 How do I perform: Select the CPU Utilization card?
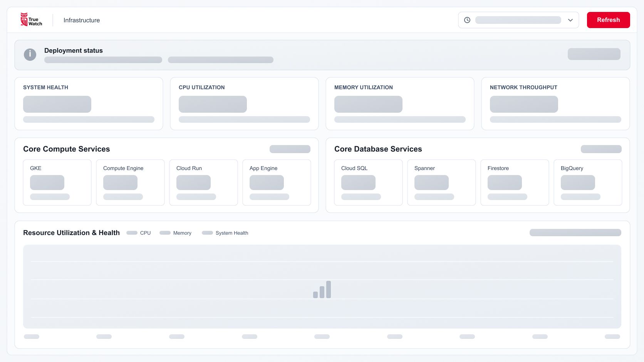tap(244, 104)
